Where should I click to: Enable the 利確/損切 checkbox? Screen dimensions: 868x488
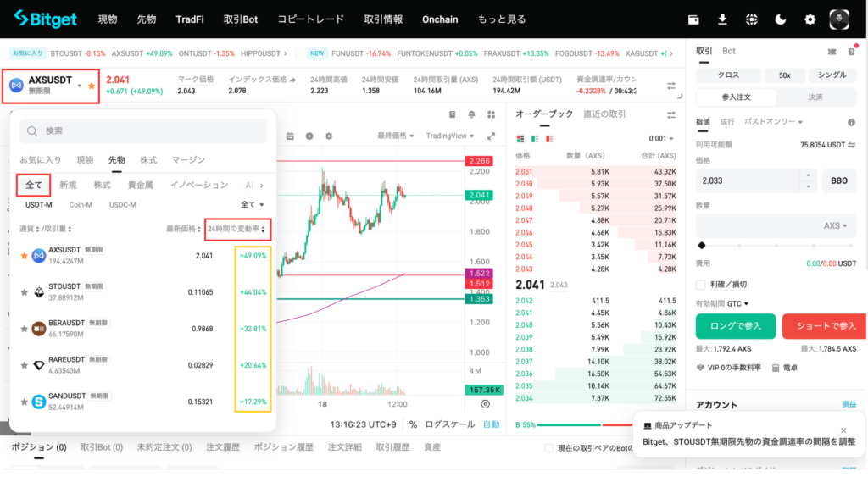[x=701, y=284]
